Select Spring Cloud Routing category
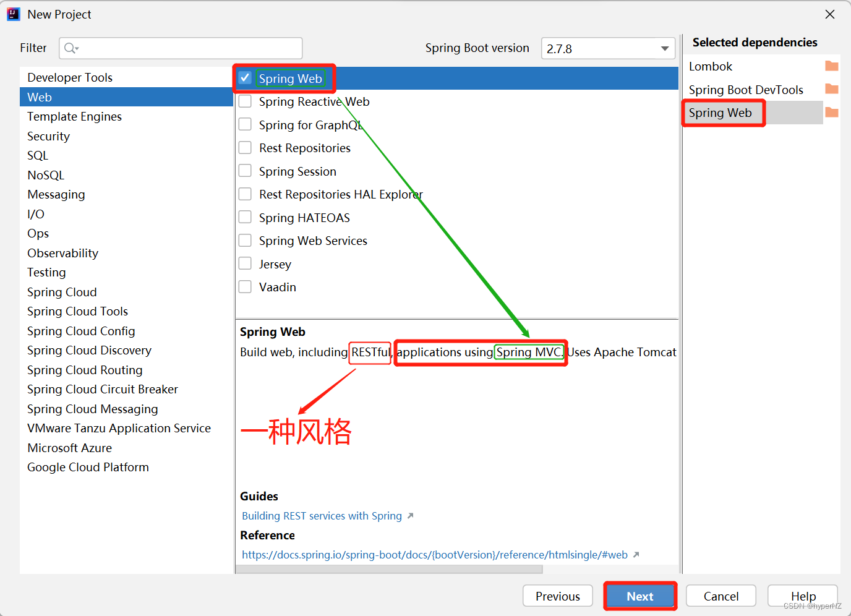This screenshot has width=851, height=616. point(126,370)
